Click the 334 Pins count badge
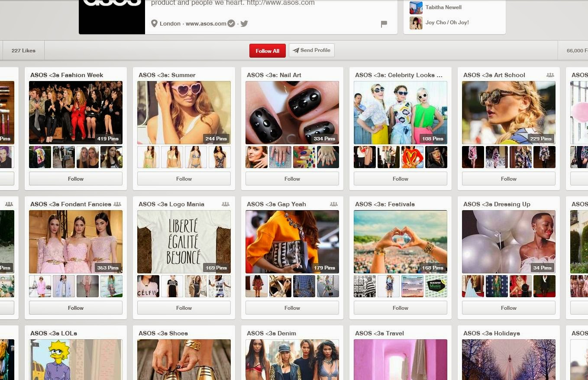Image resolution: width=588 pixels, height=380 pixels. pos(324,139)
